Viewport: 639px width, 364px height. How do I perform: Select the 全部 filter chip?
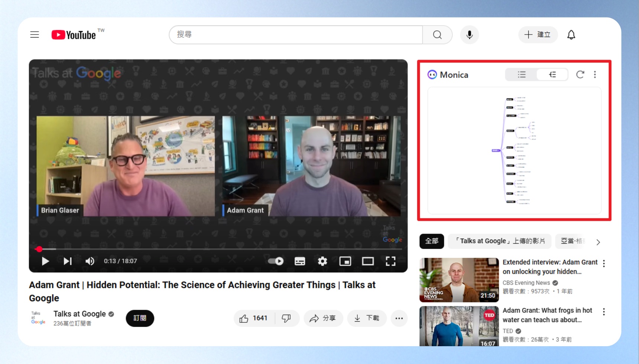(x=432, y=241)
